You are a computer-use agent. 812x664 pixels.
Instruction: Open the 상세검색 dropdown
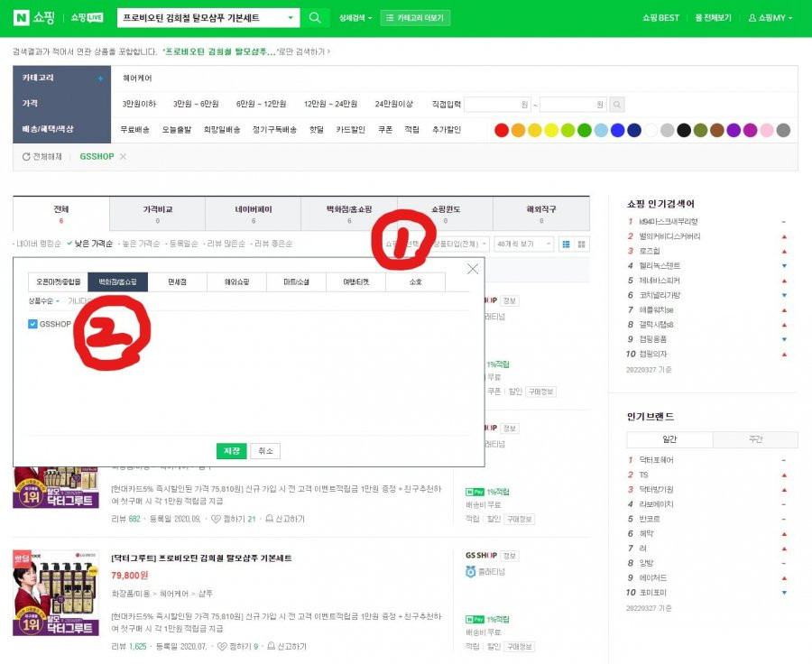click(x=355, y=18)
